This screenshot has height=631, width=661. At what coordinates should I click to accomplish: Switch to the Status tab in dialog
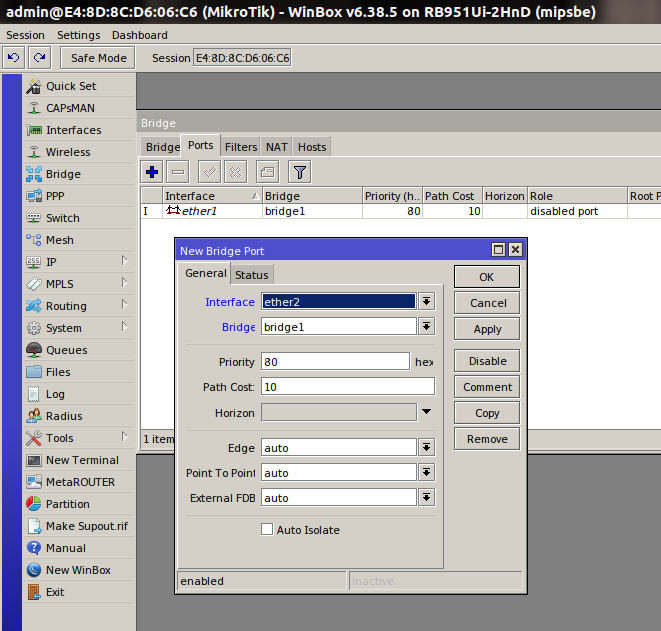pyautogui.click(x=252, y=275)
